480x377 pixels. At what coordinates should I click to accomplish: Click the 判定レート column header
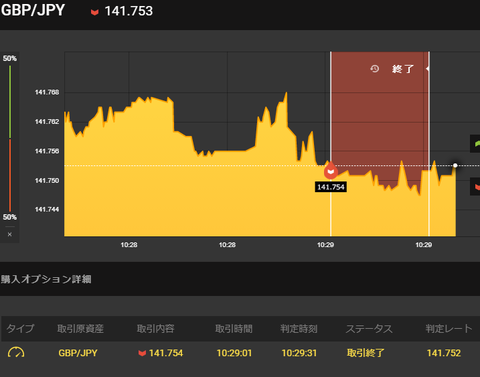[x=449, y=329]
